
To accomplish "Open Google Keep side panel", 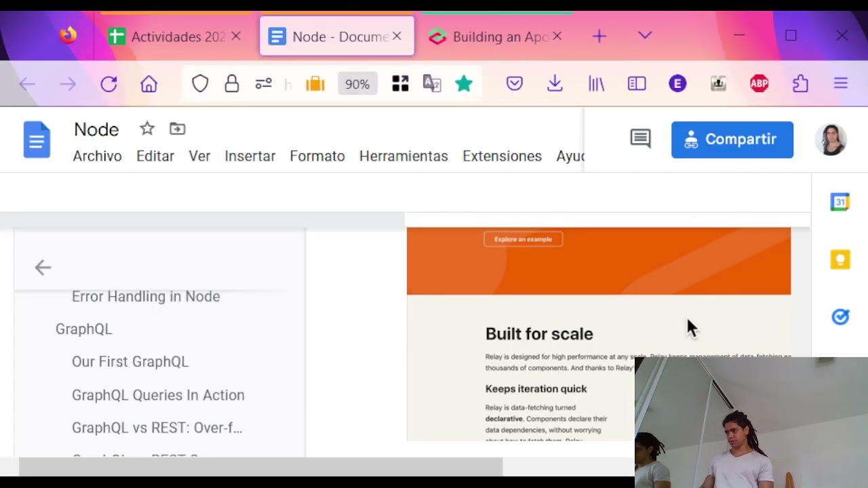I will point(840,259).
